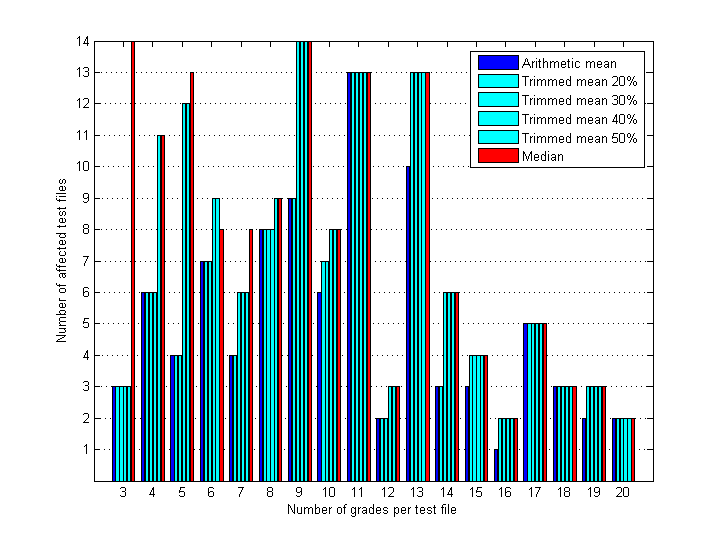The image size is (721, 540).
Task: Click x-axis tick label '11'
Action: point(358,493)
